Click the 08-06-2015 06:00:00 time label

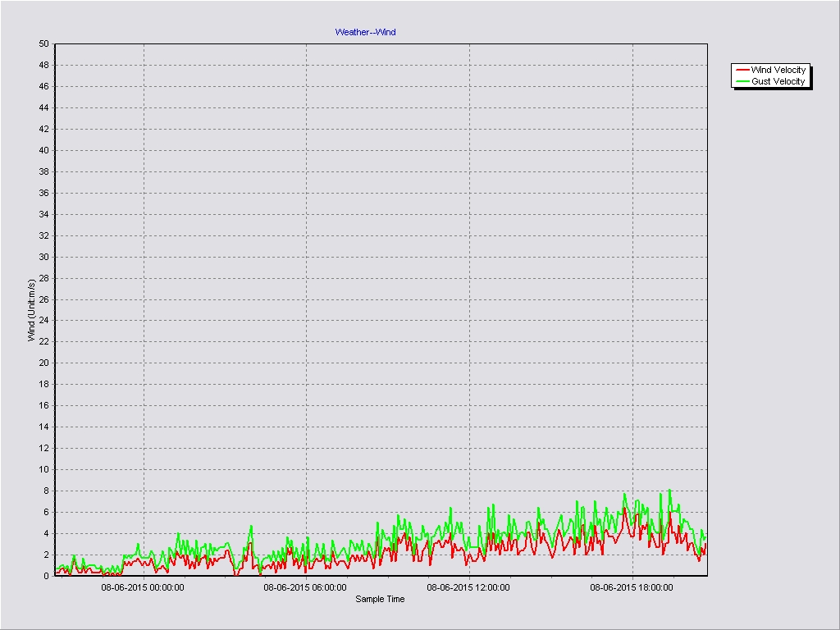coord(305,587)
